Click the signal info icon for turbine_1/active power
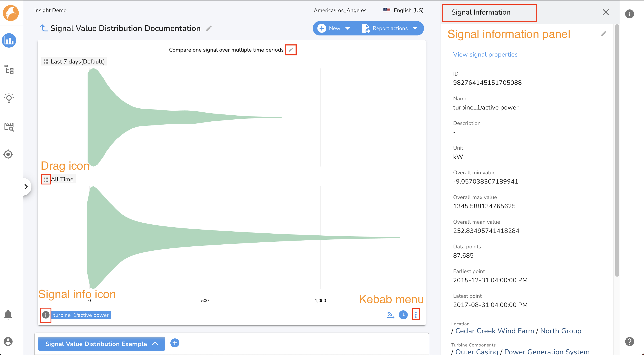 pyautogui.click(x=46, y=315)
